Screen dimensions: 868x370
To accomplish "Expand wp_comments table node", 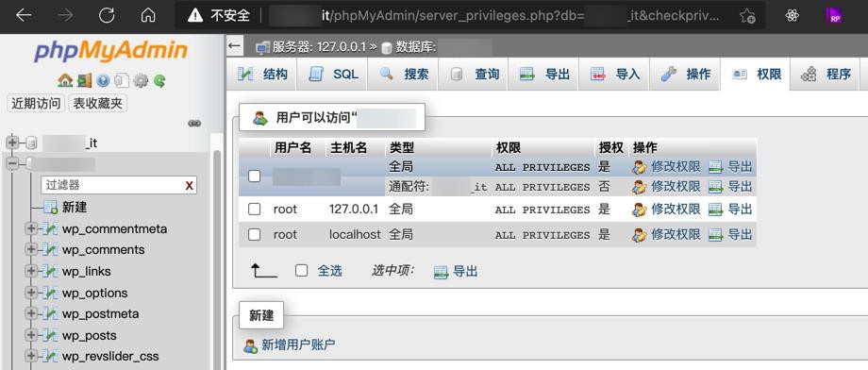I will point(31,250).
